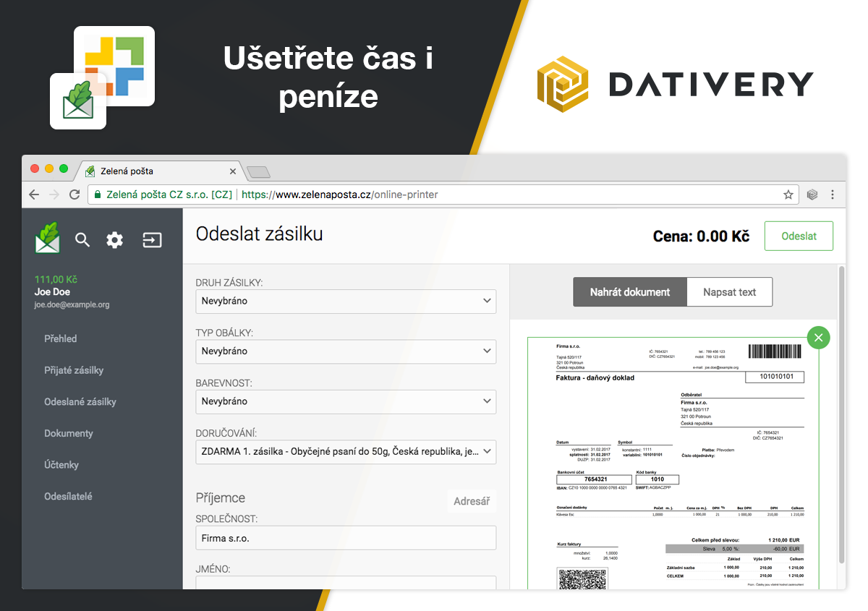868x611 pixels.
Task: Click the Zelená pošta envelope logo in sidebar
Action: (48, 238)
